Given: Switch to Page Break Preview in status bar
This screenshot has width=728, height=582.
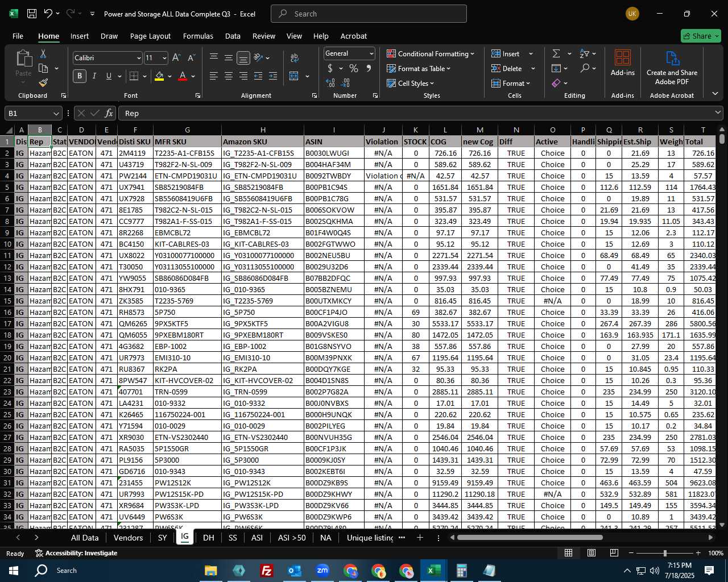Looking at the screenshot, I should tap(614, 553).
